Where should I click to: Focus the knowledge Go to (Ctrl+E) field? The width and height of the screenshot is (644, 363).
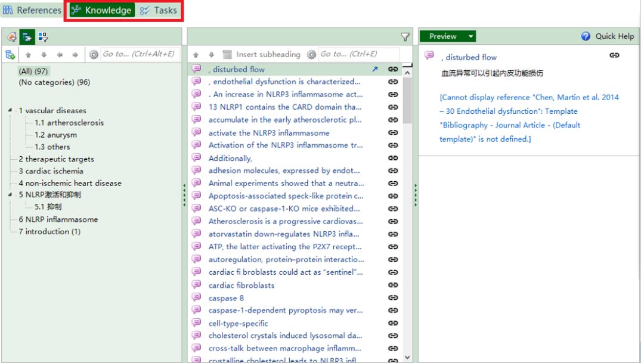(358, 54)
